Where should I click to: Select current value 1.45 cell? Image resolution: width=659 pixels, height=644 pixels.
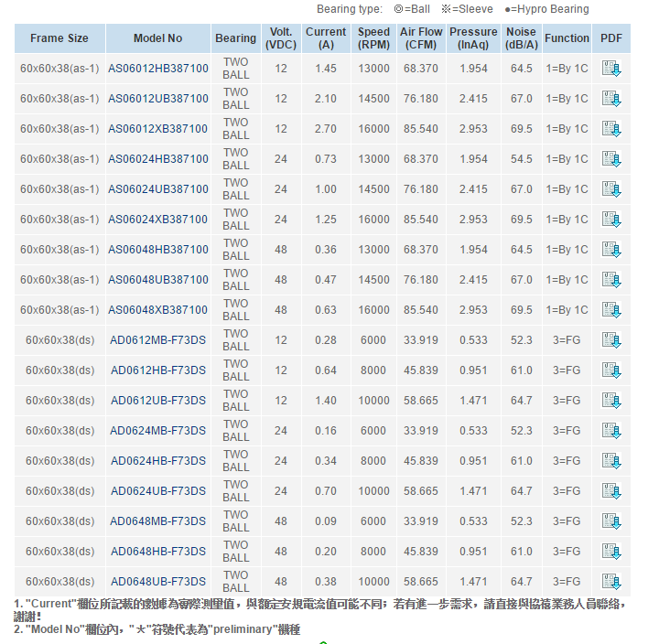pos(326,69)
